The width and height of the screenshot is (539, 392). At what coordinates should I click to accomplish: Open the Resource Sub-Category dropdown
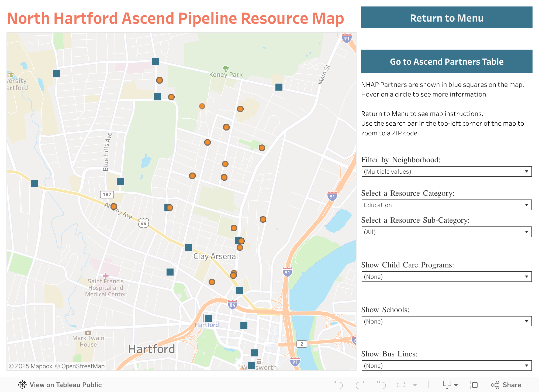pyautogui.click(x=446, y=232)
